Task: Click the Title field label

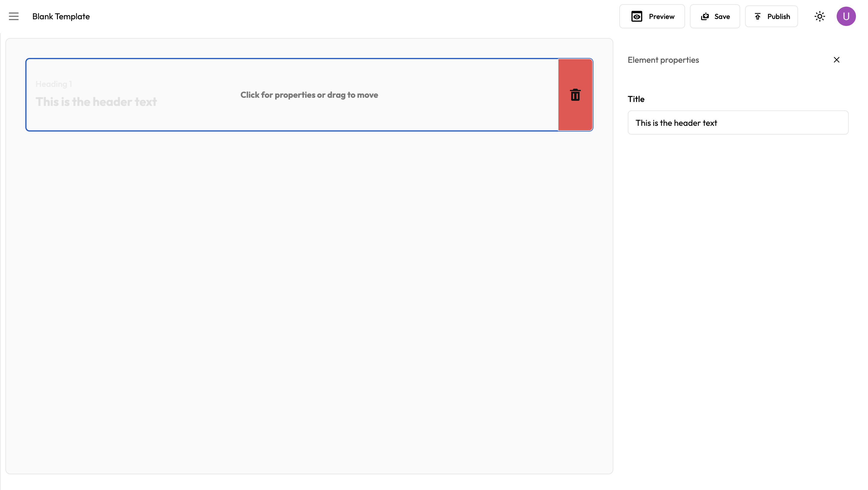Action: click(636, 99)
